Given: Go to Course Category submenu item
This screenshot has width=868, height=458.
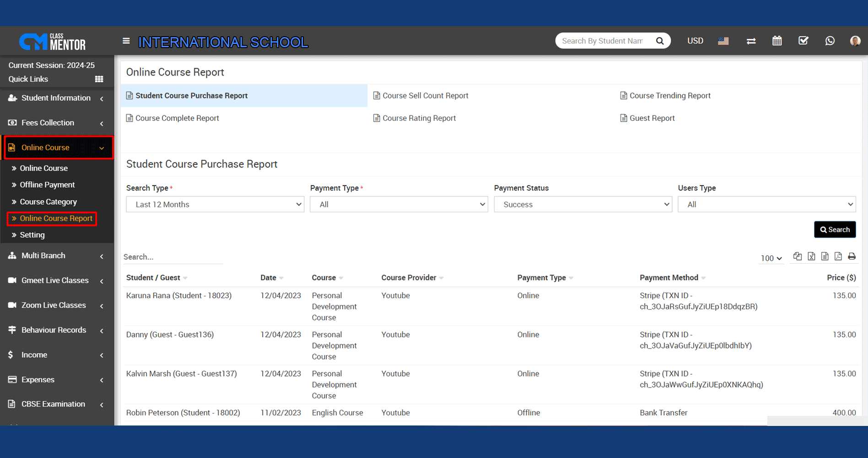Looking at the screenshot, I should (x=48, y=202).
